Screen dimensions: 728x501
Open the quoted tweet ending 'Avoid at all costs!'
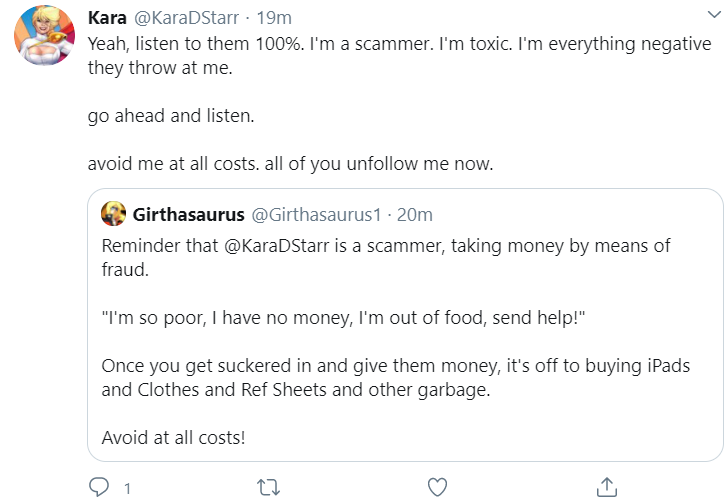405,325
